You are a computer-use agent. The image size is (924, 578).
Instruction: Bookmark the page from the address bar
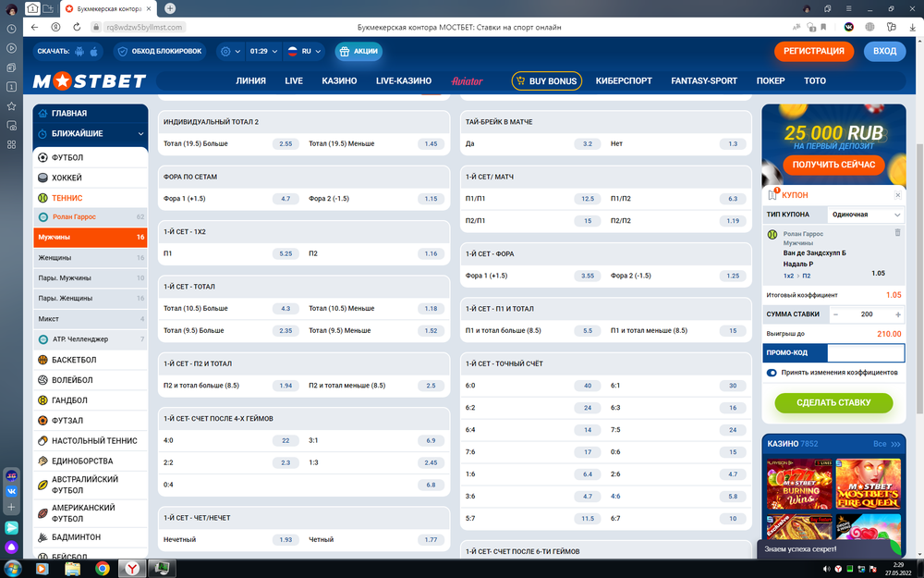[x=823, y=27]
